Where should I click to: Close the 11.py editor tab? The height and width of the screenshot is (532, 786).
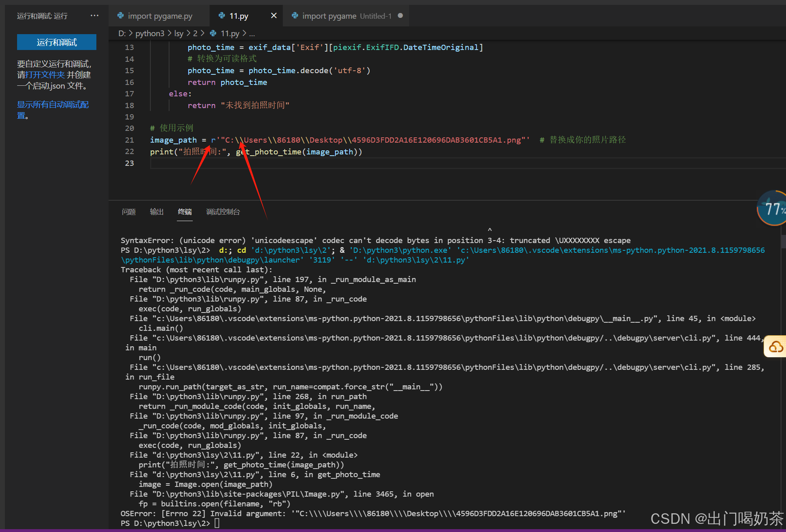274,15
